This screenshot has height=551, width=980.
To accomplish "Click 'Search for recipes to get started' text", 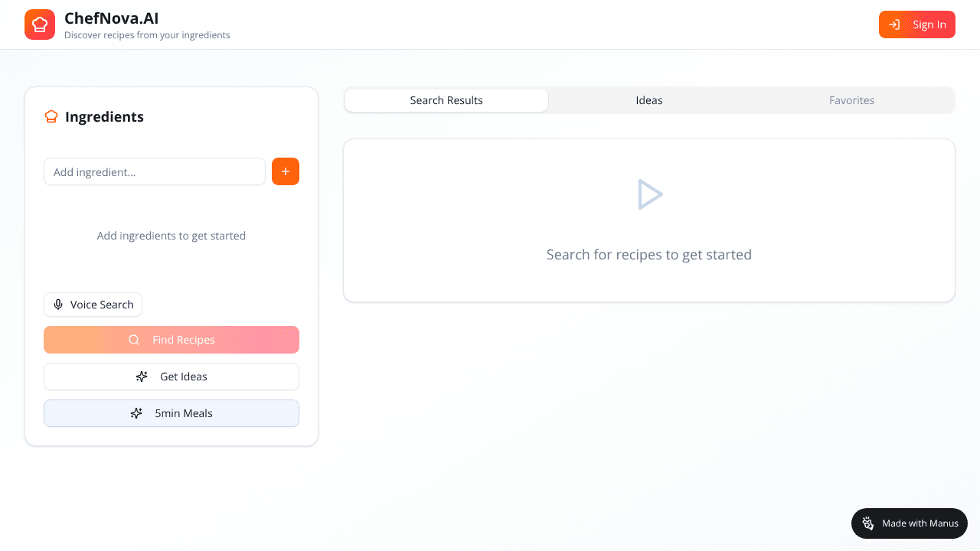I will (649, 254).
